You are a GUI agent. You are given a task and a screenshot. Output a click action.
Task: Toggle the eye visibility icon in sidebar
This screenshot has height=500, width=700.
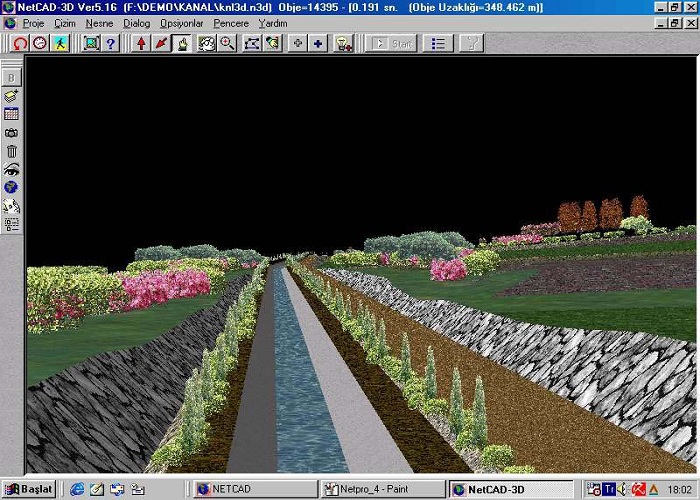[11, 169]
